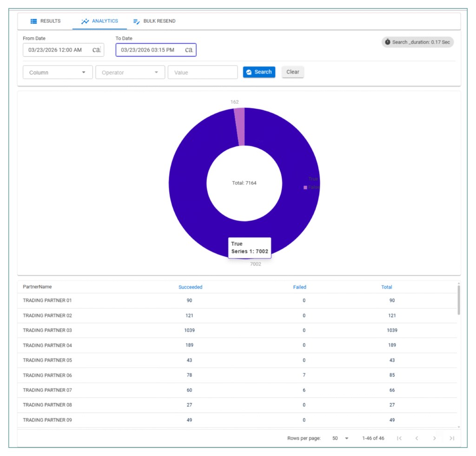
Task: Click the Results list icon
Action: 33,21
